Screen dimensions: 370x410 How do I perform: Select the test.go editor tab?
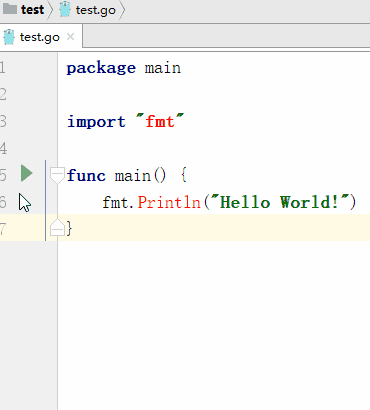click(40, 37)
